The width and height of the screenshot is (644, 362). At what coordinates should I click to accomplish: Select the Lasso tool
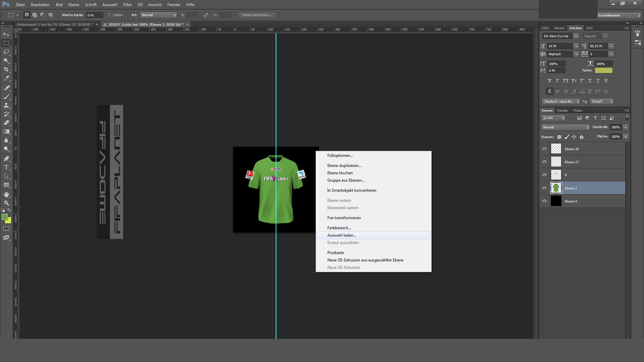click(x=6, y=52)
